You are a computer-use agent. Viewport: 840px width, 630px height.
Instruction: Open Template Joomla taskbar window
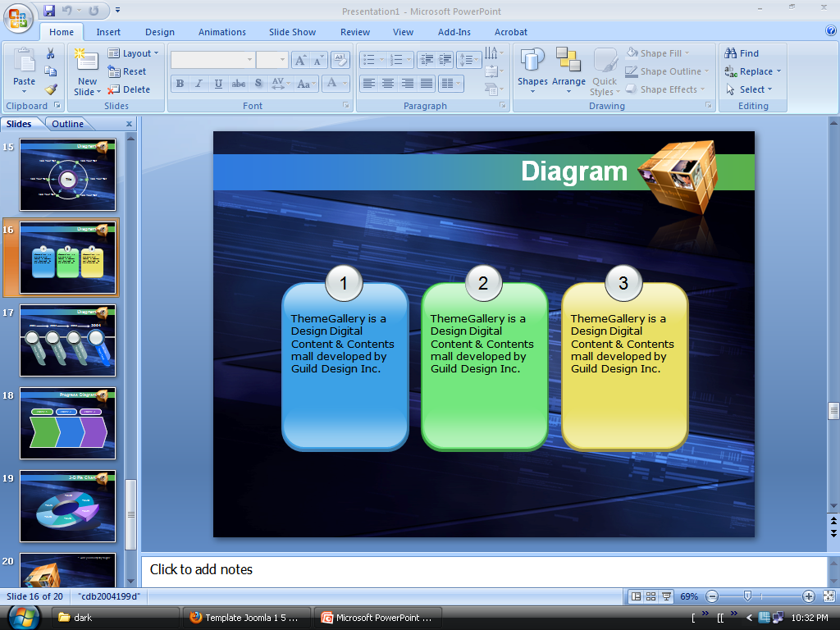[x=245, y=618]
